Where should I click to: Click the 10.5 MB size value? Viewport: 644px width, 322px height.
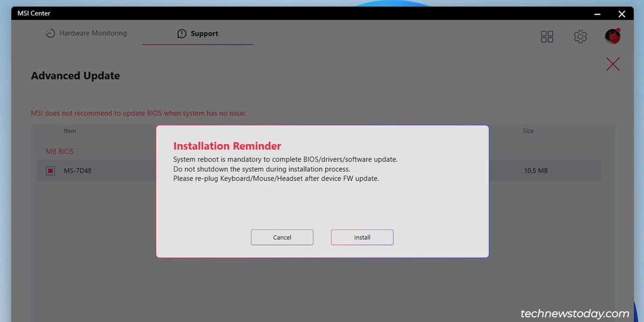point(536,171)
